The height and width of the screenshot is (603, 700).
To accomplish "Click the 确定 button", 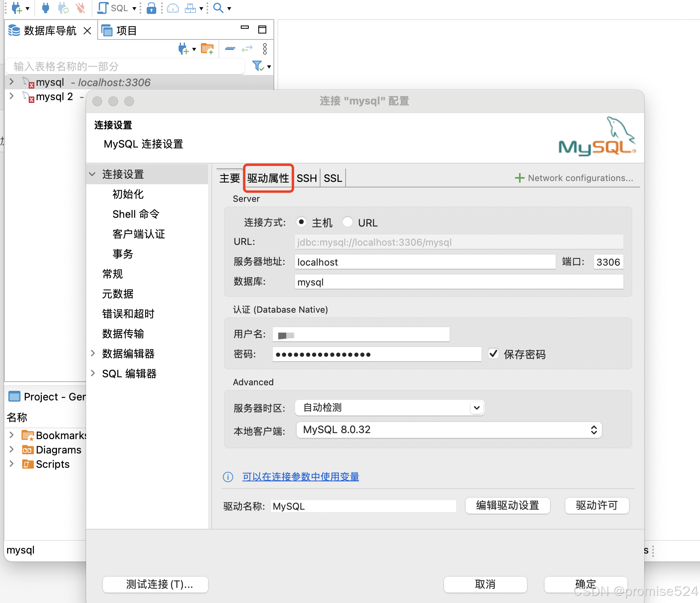I will (586, 585).
